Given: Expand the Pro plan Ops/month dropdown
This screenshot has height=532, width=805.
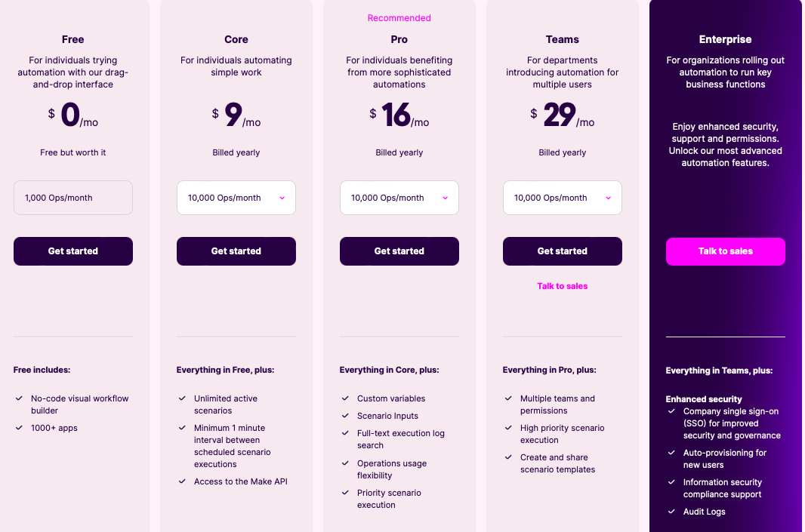Looking at the screenshot, I should (x=399, y=198).
